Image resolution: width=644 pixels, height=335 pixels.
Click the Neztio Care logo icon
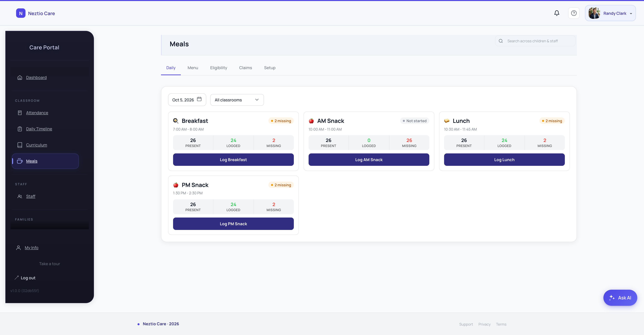pos(21,13)
